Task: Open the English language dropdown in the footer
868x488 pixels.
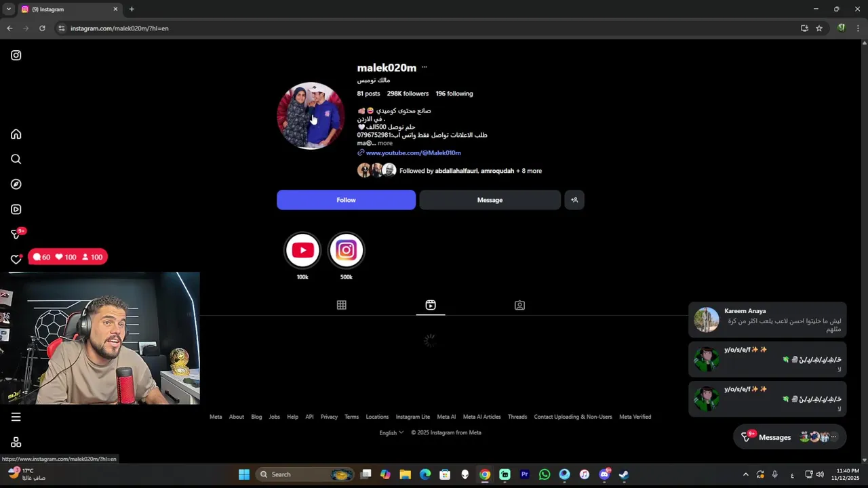Action: coord(391,432)
